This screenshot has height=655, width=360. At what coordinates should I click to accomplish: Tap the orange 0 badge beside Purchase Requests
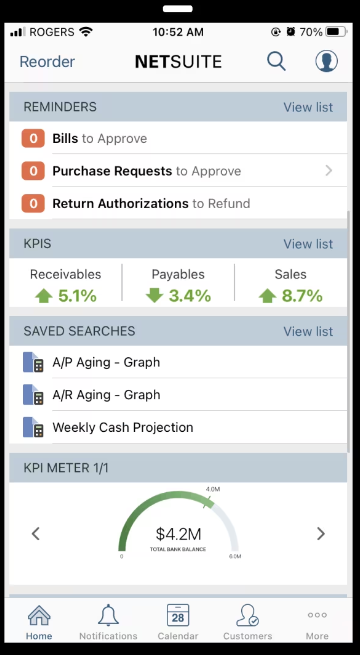33,171
